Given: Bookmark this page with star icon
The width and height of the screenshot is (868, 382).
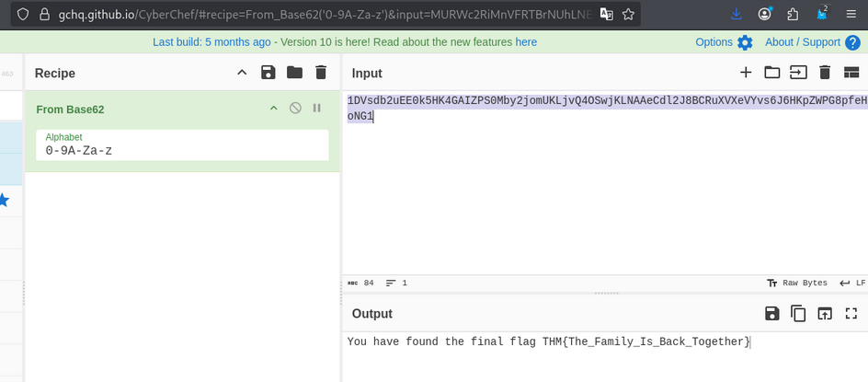Looking at the screenshot, I should (x=628, y=15).
